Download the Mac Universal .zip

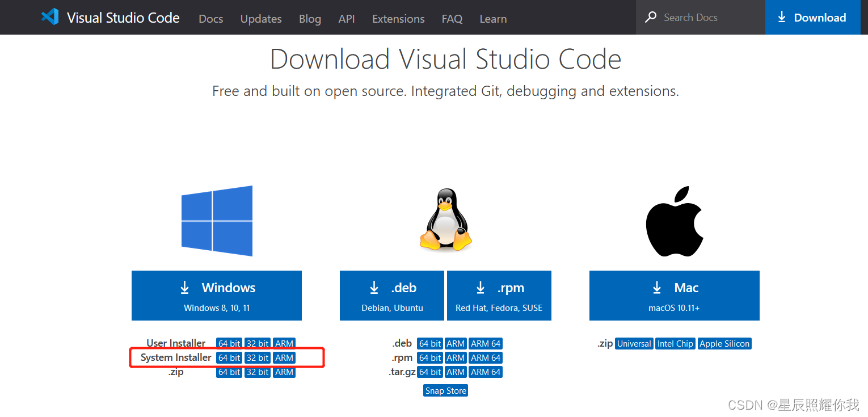click(x=634, y=343)
